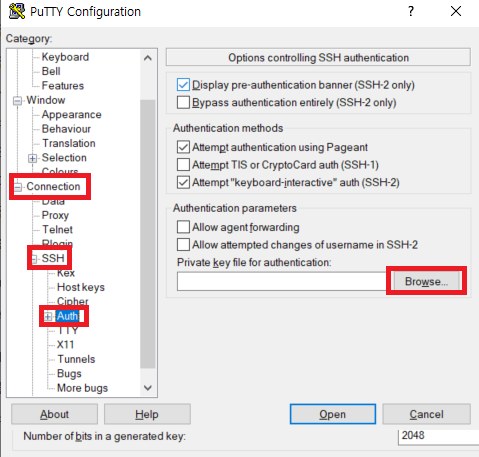This screenshot has width=479, height=457.
Task: Select Bell in the category tree
Action: point(51,71)
